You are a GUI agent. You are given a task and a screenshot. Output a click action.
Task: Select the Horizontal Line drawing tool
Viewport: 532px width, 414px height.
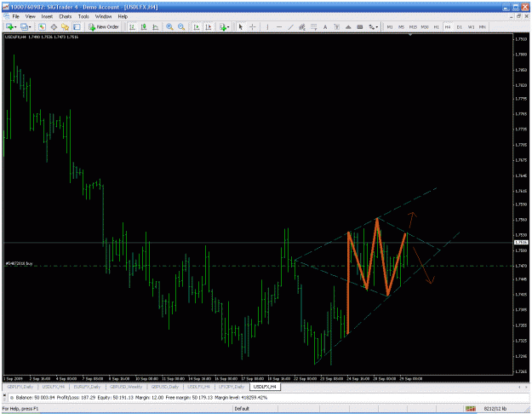click(279, 26)
